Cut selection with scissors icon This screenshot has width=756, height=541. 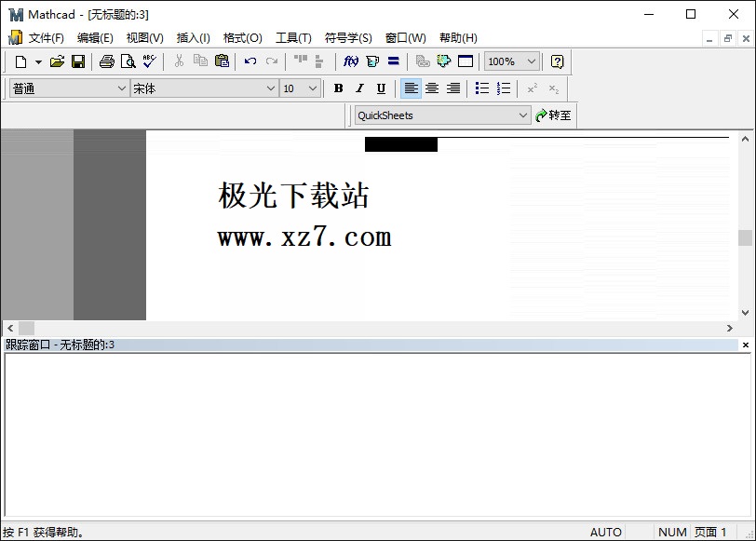click(x=179, y=61)
